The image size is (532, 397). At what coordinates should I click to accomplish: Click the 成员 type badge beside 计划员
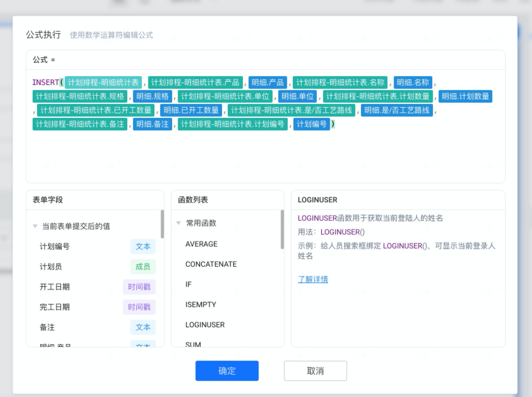[x=143, y=267]
